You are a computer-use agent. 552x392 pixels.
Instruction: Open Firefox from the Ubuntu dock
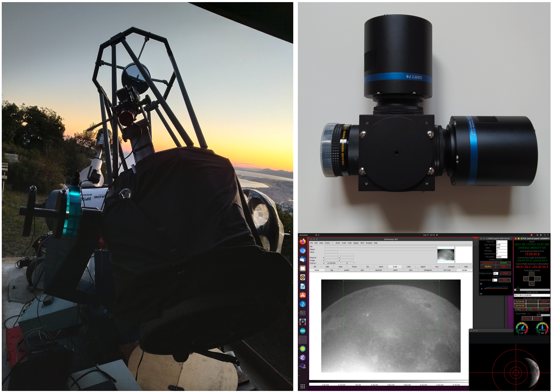(x=302, y=242)
